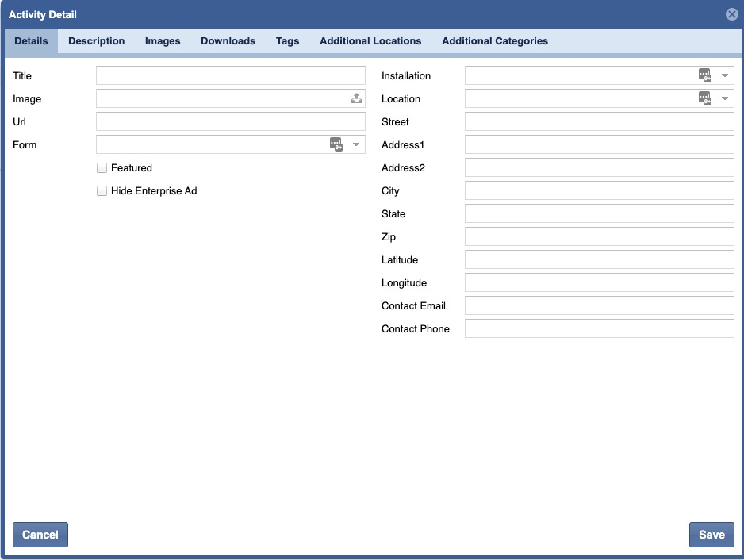744x560 pixels.
Task: Select the Tags tab
Action: 287,41
